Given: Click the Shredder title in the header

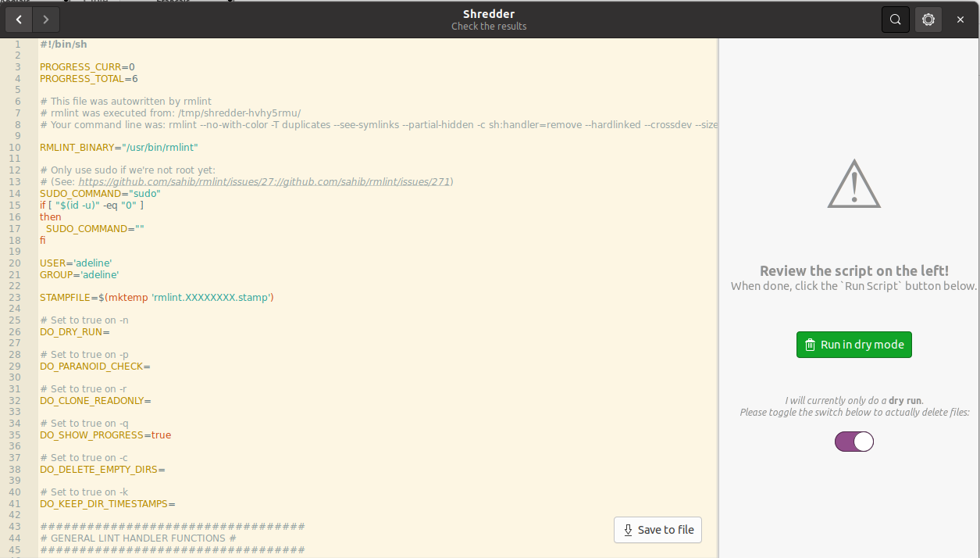Looking at the screenshot, I should click(488, 14).
